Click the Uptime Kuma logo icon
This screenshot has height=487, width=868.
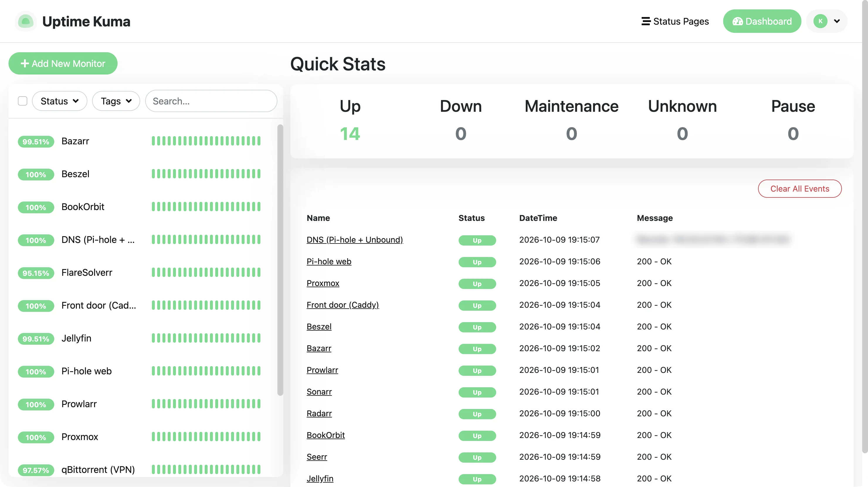26,21
